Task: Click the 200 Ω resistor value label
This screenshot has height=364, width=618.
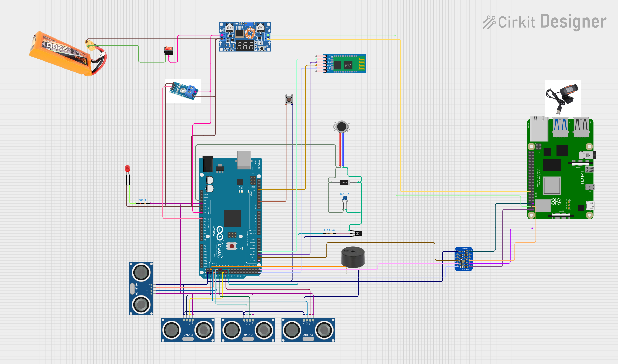Action: (143, 200)
